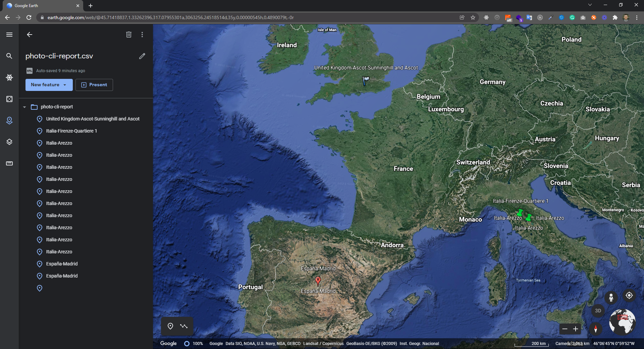Open the main hamburger menu
This screenshot has height=349, width=644.
click(9, 34)
